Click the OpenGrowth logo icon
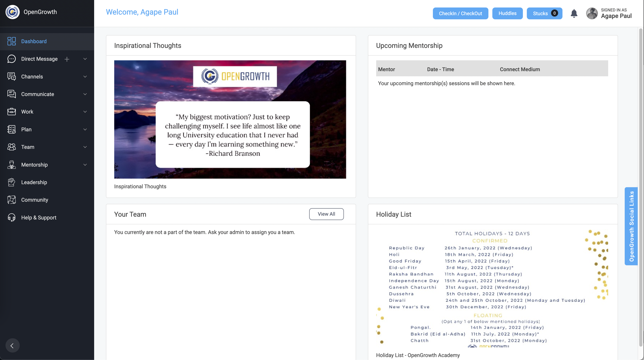The height and width of the screenshot is (360, 644). (x=12, y=12)
